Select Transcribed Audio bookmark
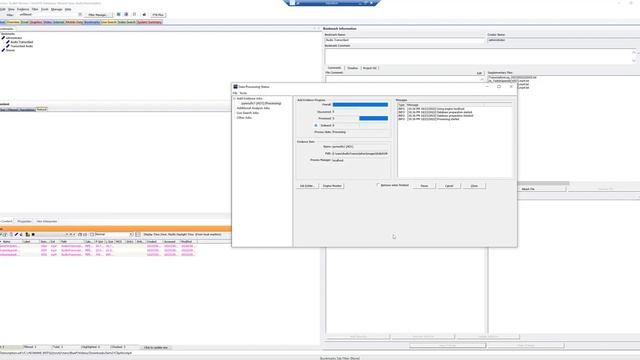This screenshot has height=360, width=640. pyautogui.click(x=22, y=46)
